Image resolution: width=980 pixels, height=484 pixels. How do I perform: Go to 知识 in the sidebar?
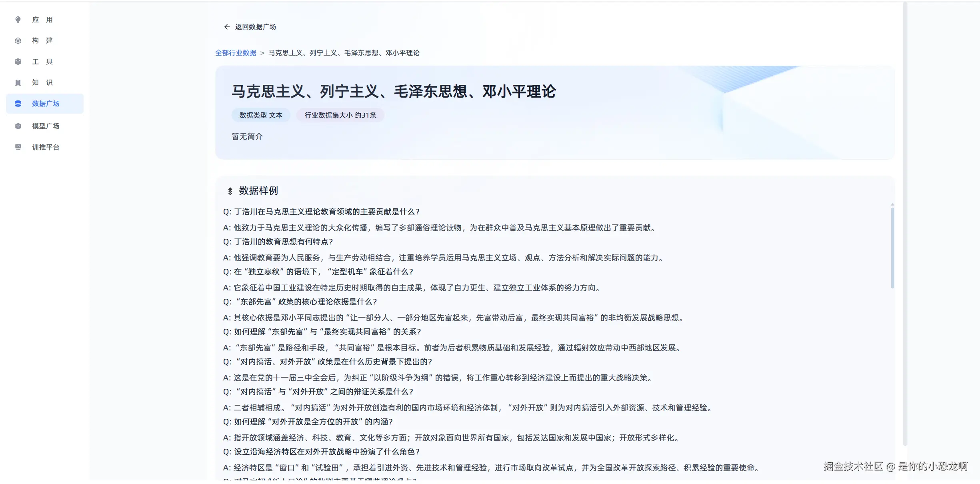(42, 82)
